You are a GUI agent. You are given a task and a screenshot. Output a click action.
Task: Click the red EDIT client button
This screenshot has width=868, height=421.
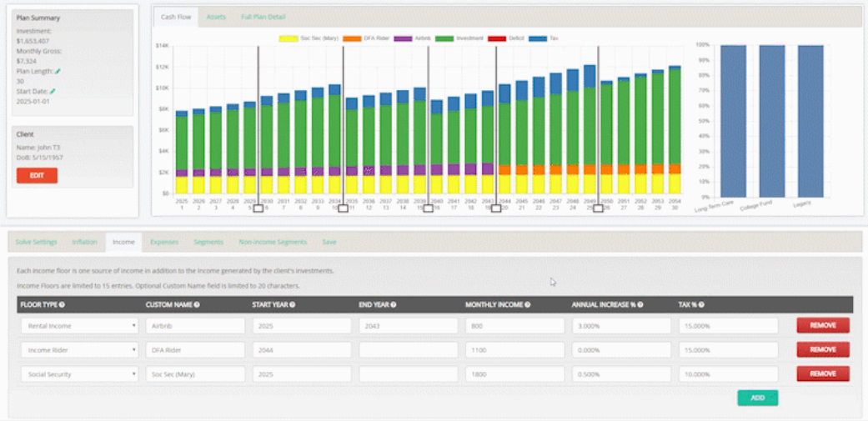37,175
